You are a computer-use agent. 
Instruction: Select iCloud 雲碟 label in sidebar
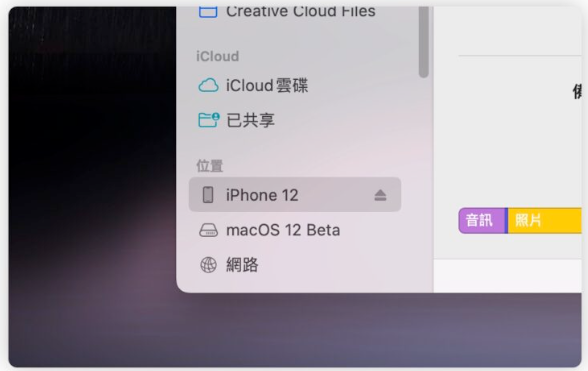pos(267,86)
